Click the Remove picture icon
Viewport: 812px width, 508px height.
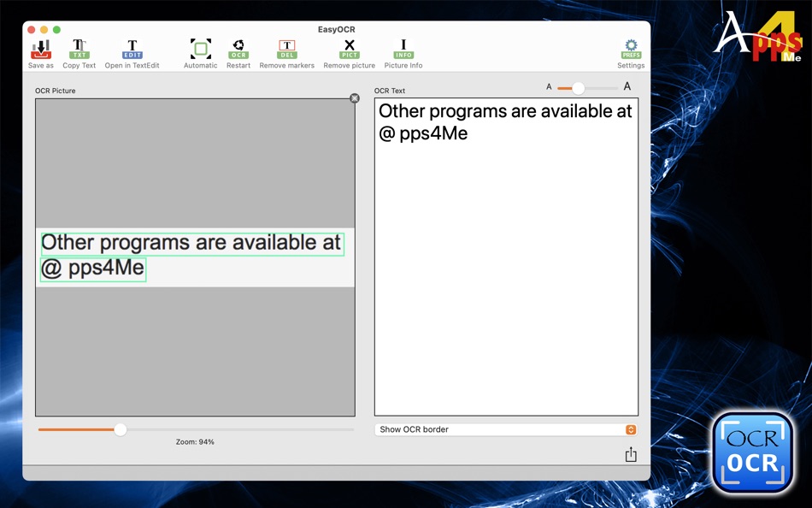point(350,50)
